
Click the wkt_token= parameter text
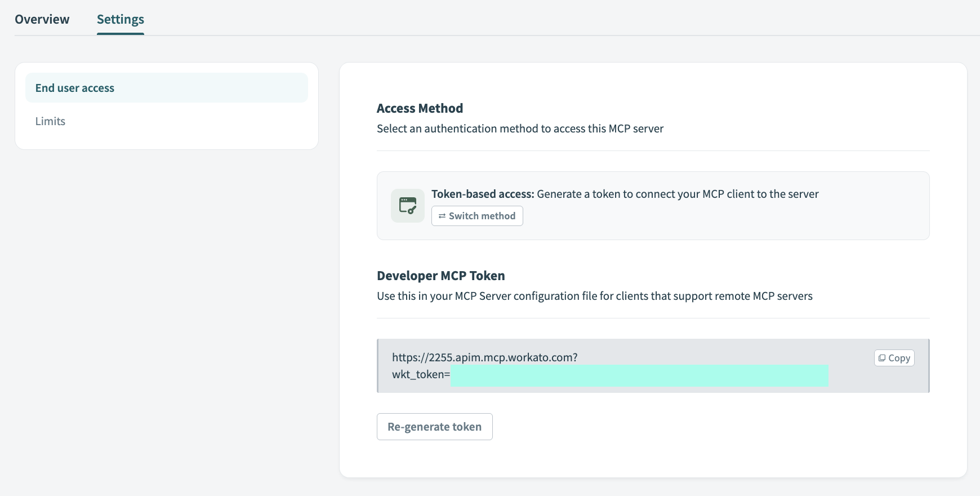pyautogui.click(x=421, y=374)
